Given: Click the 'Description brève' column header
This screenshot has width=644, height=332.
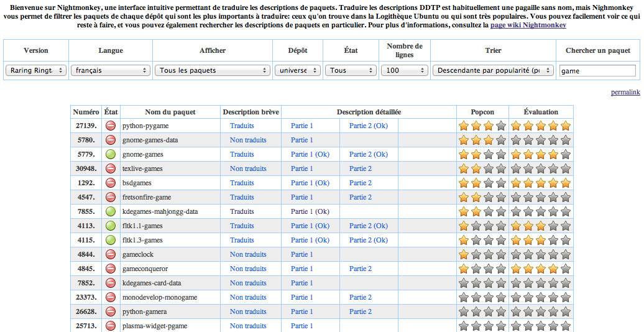Looking at the screenshot, I should tap(251, 112).
